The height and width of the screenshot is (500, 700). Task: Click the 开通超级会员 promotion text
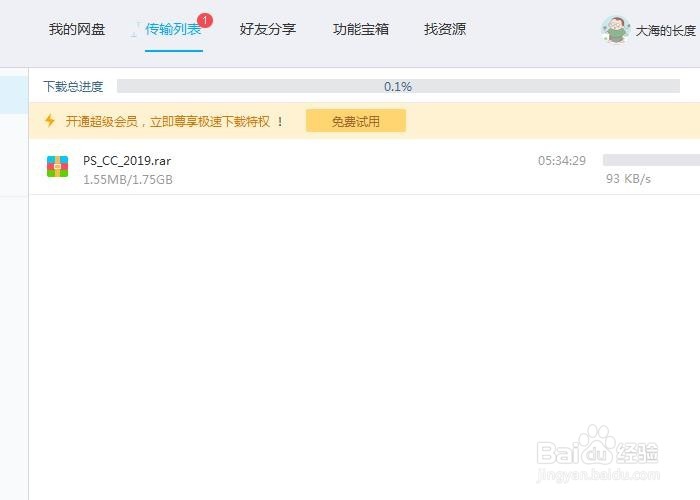click(174, 121)
